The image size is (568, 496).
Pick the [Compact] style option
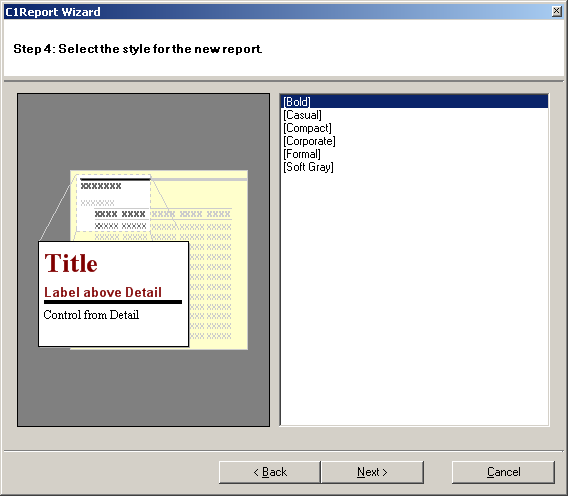[307, 128]
